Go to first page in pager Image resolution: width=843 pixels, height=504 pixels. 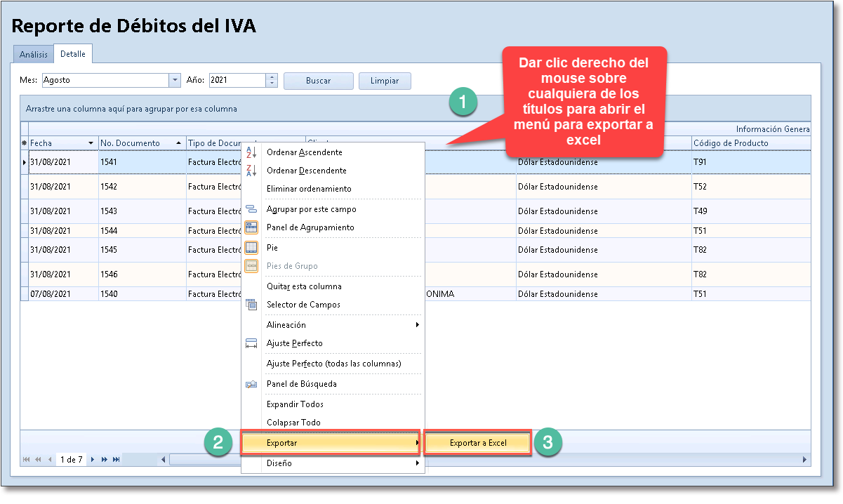tap(27, 460)
